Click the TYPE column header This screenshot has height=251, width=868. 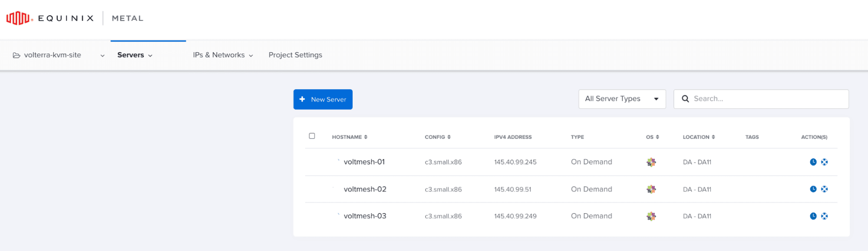click(x=577, y=137)
